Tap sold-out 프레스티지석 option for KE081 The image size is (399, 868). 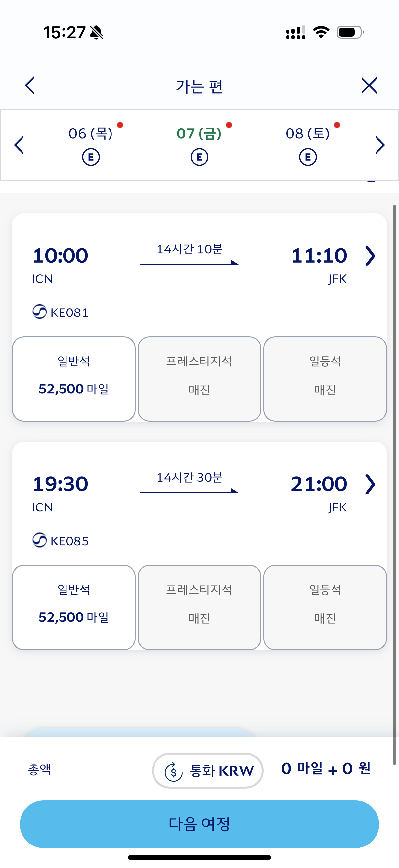[x=199, y=379]
